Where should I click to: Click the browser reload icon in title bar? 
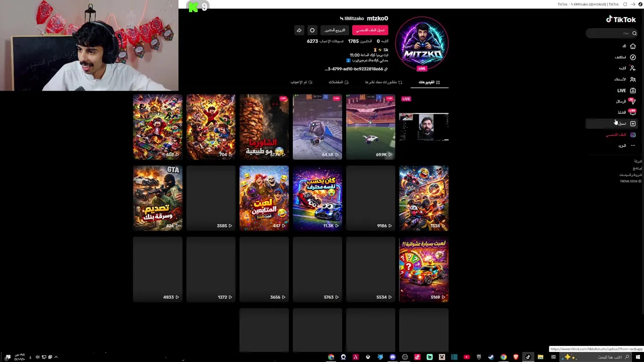coord(625,4)
